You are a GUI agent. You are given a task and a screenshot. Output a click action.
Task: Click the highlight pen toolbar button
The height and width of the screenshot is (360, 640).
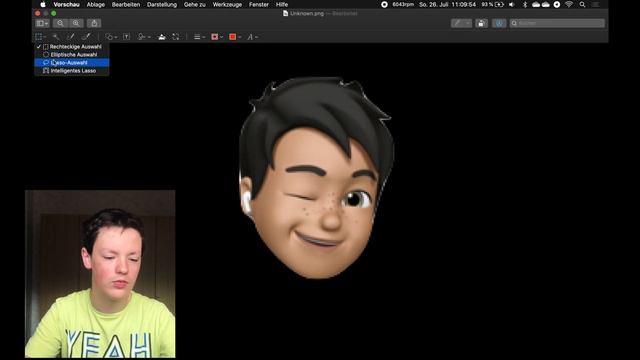(461, 23)
